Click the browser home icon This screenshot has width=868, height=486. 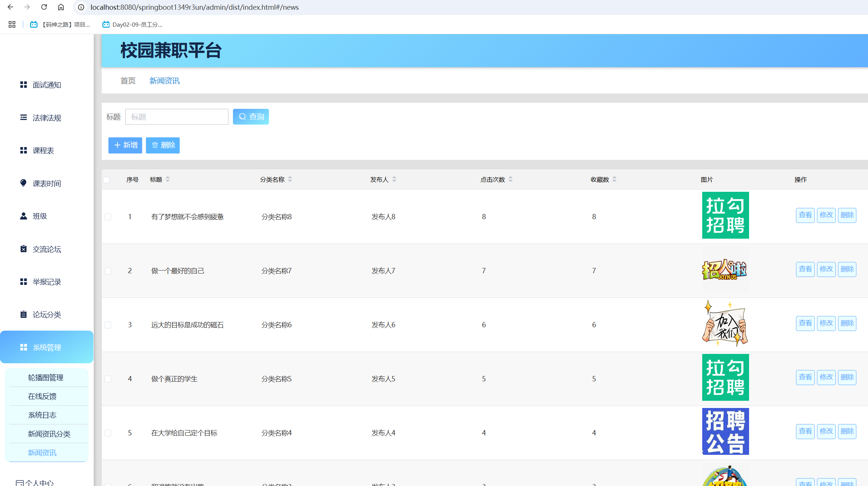[61, 7]
